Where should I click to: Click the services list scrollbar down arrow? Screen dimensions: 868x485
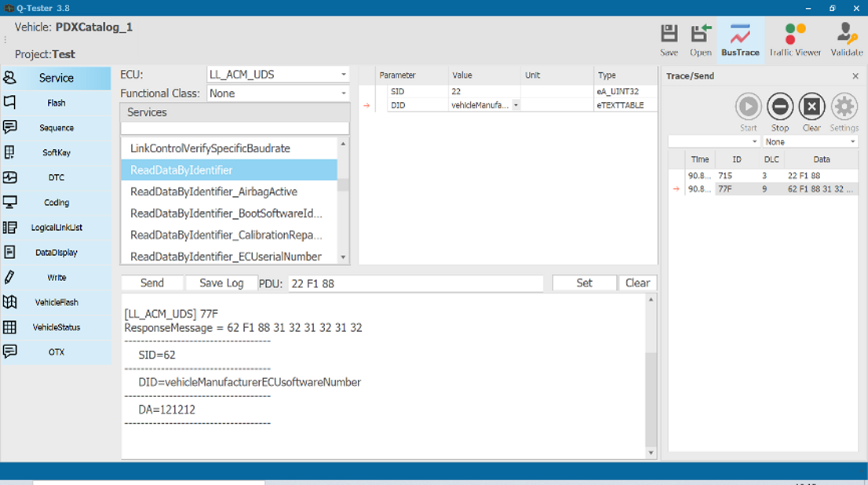(x=343, y=257)
